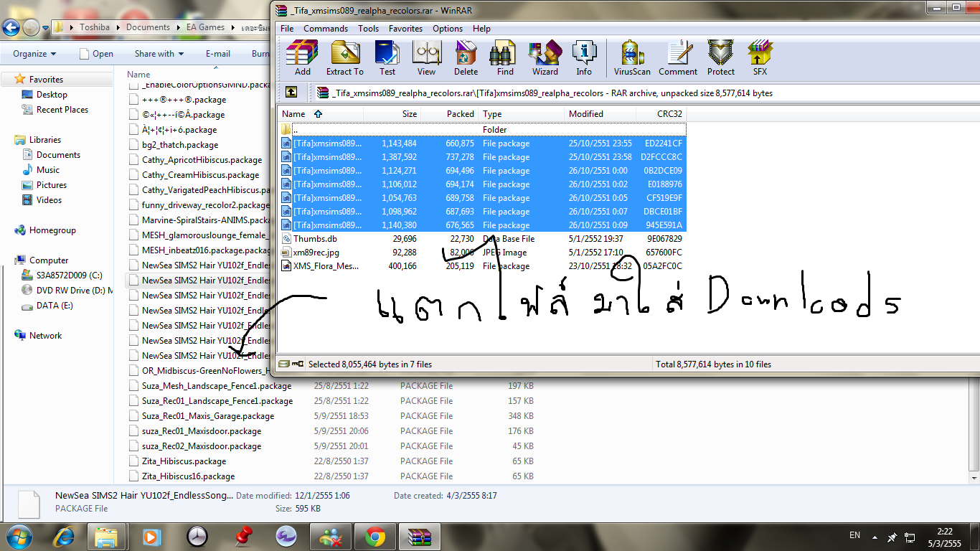The height and width of the screenshot is (551, 980).
Task: Open Favorites in Explorer sidebar
Action: pos(46,80)
